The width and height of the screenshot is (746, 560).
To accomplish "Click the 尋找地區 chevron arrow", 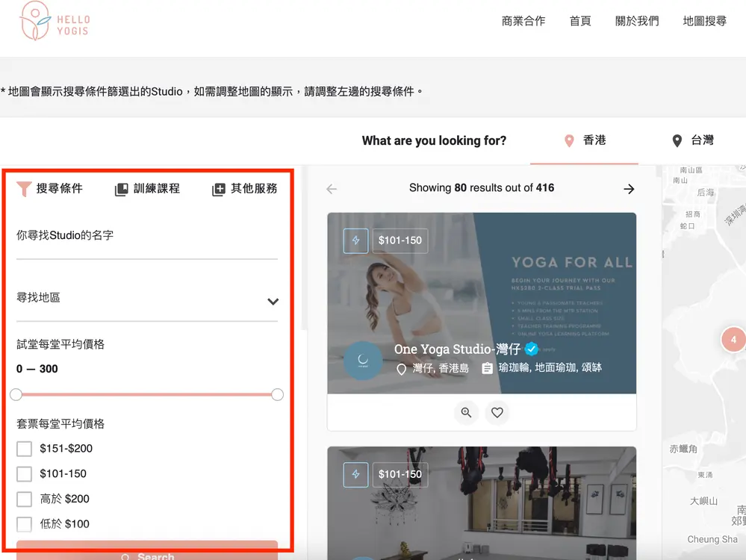I will click(273, 302).
